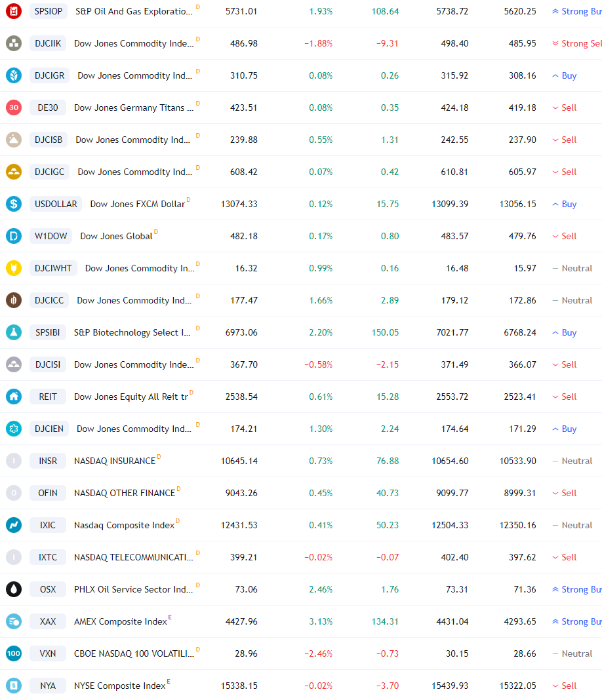Viewport: 602px width, 700px height.
Task: Click Dow Jones Global name
Action: 117,236
